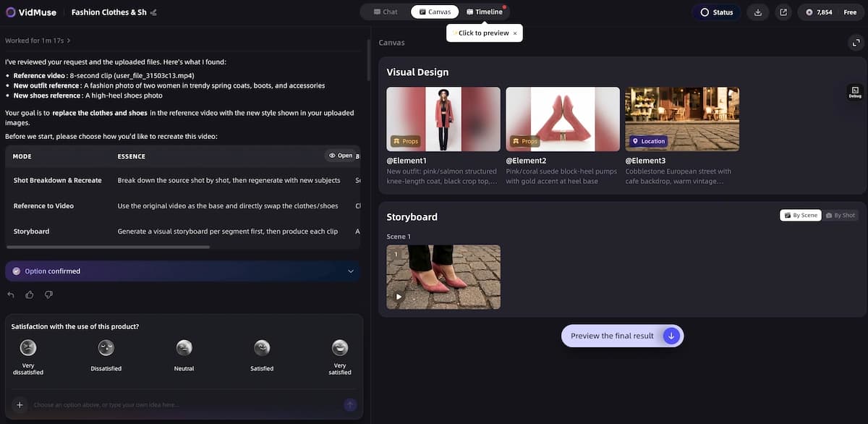Screen dimensions: 868x424
Task: Click the Storyboard section heading
Action: pos(412,217)
